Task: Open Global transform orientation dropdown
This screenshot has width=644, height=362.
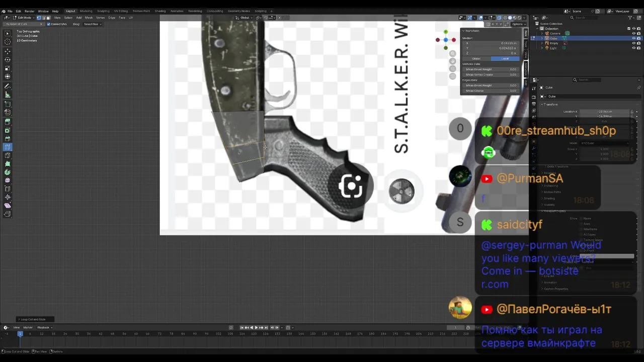Action: pyautogui.click(x=245, y=18)
